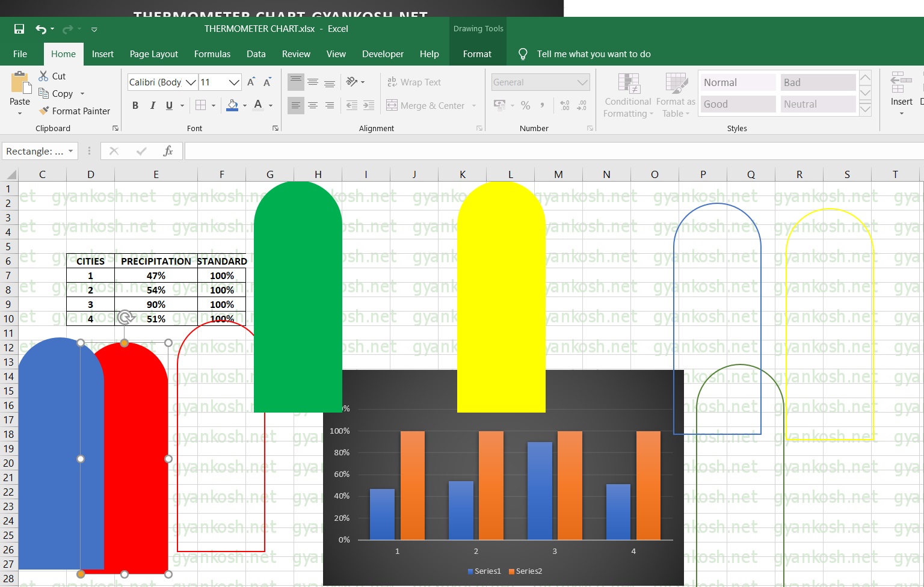Viewport: 924px width, 587px height.
Task: Open the font name dropdown
Action: 191,82
